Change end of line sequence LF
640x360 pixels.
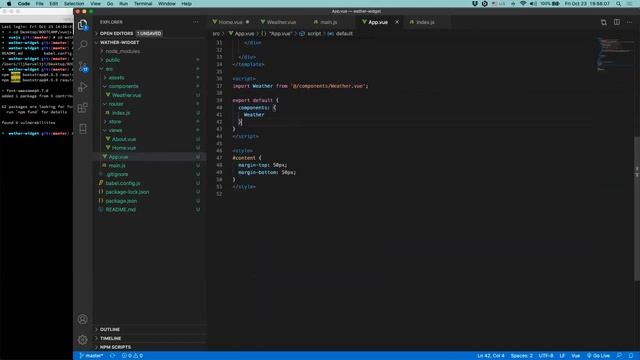pyautogui.click(x=562, y=356)
